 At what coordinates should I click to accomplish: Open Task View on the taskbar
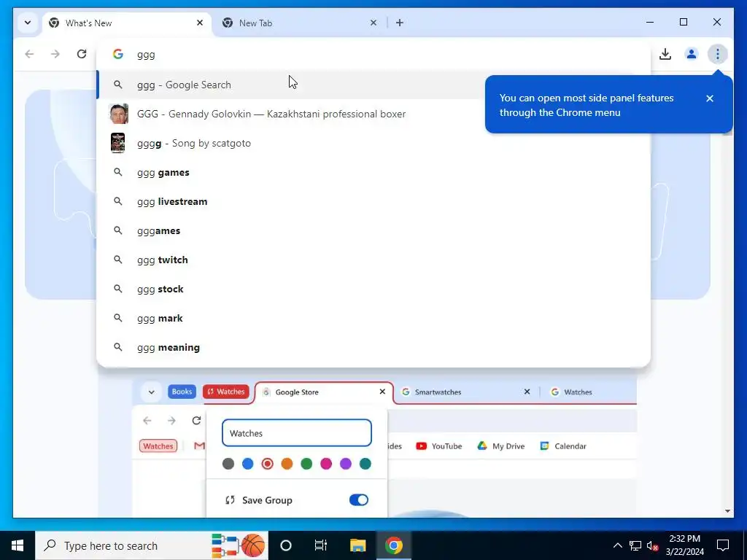[321, 545]
